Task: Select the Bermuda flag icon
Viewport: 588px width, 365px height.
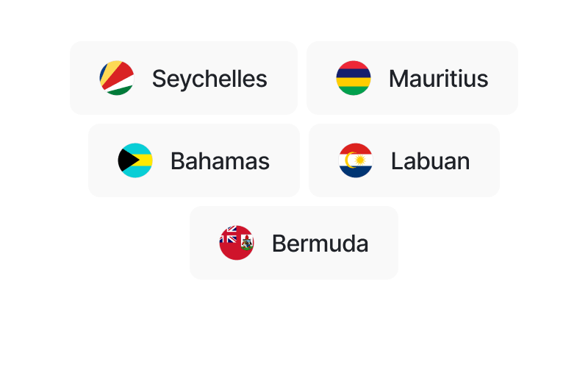Action: coord(237,243)
